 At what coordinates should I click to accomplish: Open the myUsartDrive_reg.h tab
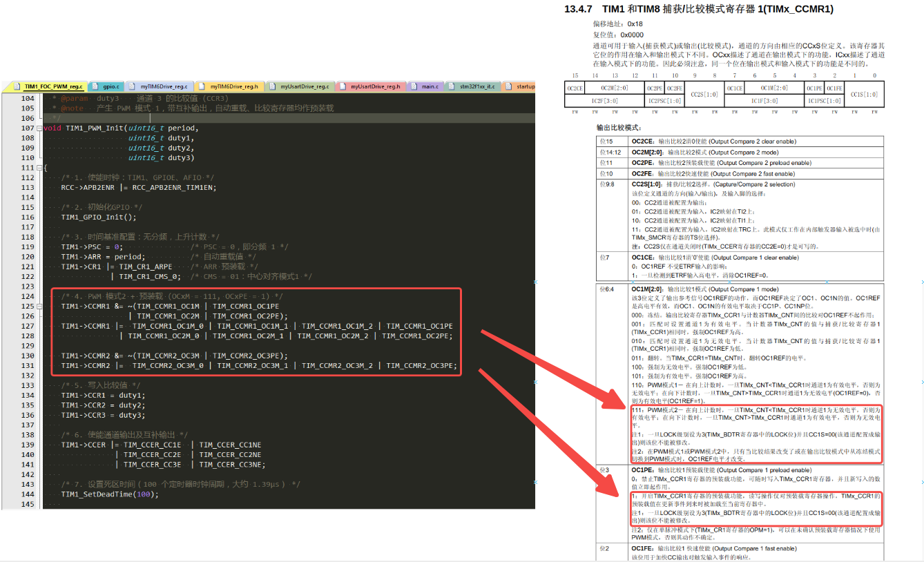click(369, 87)
